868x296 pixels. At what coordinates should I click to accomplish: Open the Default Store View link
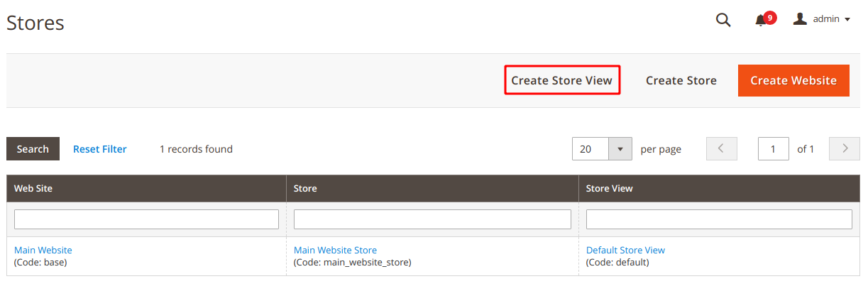point(625,250)
